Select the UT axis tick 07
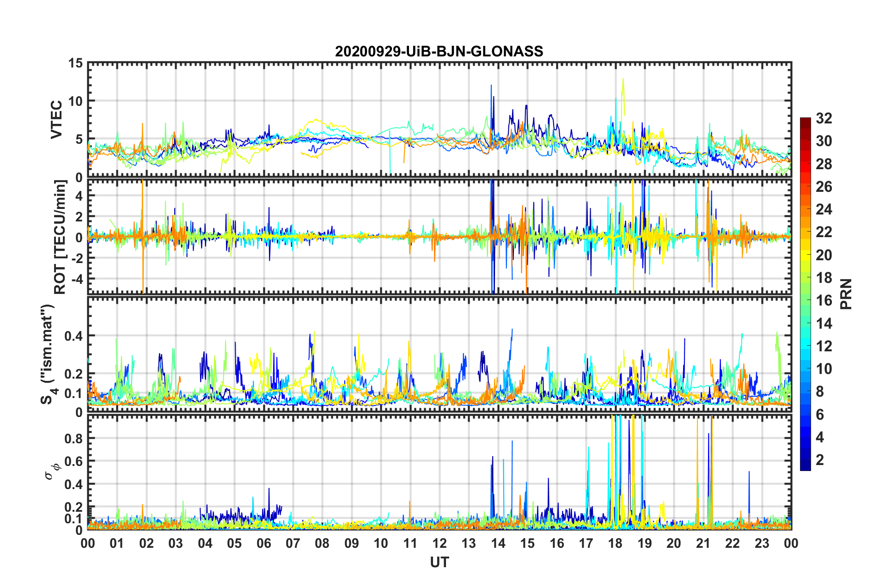This screenshot has height=588, width=879. pos(293,543)
